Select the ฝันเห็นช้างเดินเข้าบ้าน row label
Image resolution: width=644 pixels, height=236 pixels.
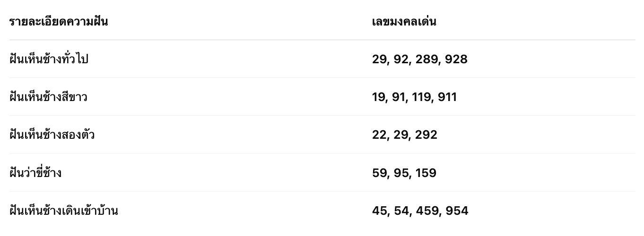[x=64, y=211]
